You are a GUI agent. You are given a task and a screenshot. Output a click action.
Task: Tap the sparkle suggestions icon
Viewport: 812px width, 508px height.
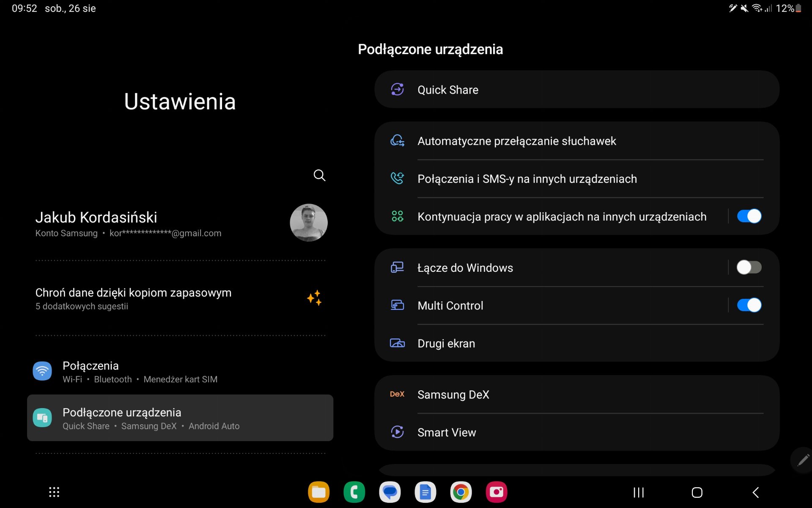(314, 298)
